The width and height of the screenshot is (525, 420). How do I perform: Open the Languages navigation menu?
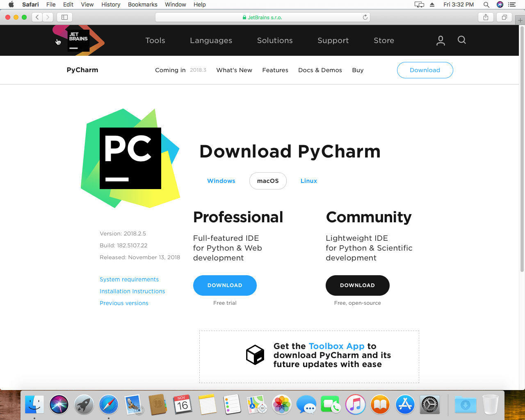(211, 41)
